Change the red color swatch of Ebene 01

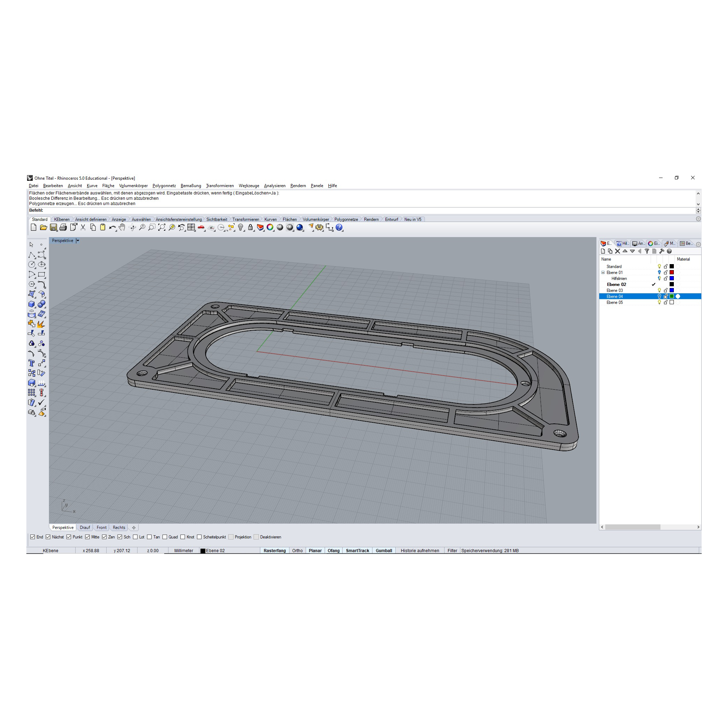click(x=671, y=273)
